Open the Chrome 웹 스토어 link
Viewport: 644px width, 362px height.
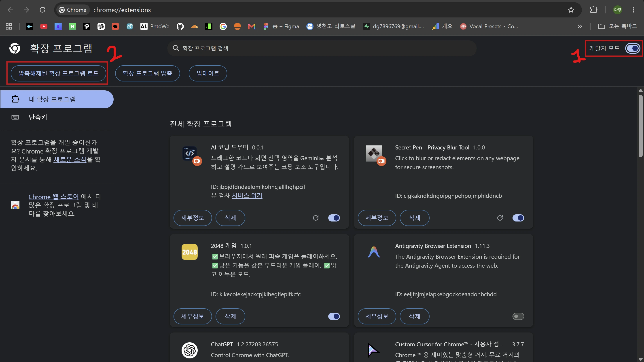[x=54, y=197]
